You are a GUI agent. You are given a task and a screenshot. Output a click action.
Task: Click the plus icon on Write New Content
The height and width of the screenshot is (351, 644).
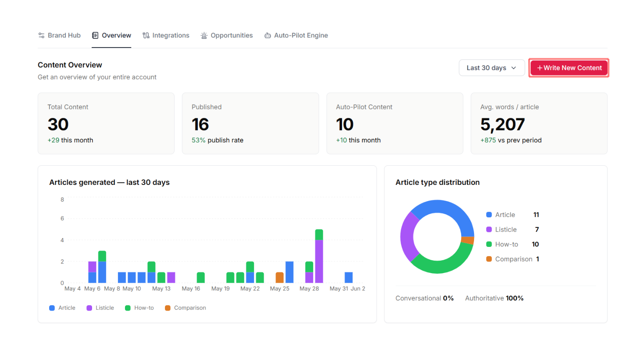click(539, 68)
